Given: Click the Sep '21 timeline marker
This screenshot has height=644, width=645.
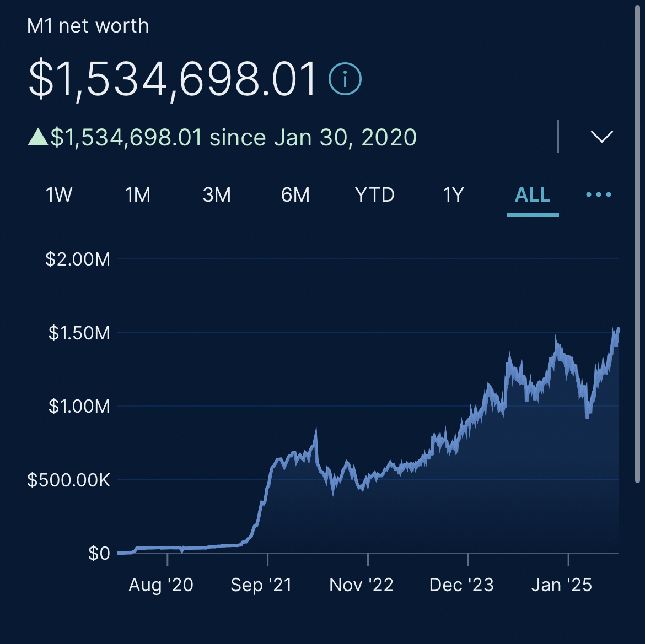Looking at the screenshot, I should (261, 585).
